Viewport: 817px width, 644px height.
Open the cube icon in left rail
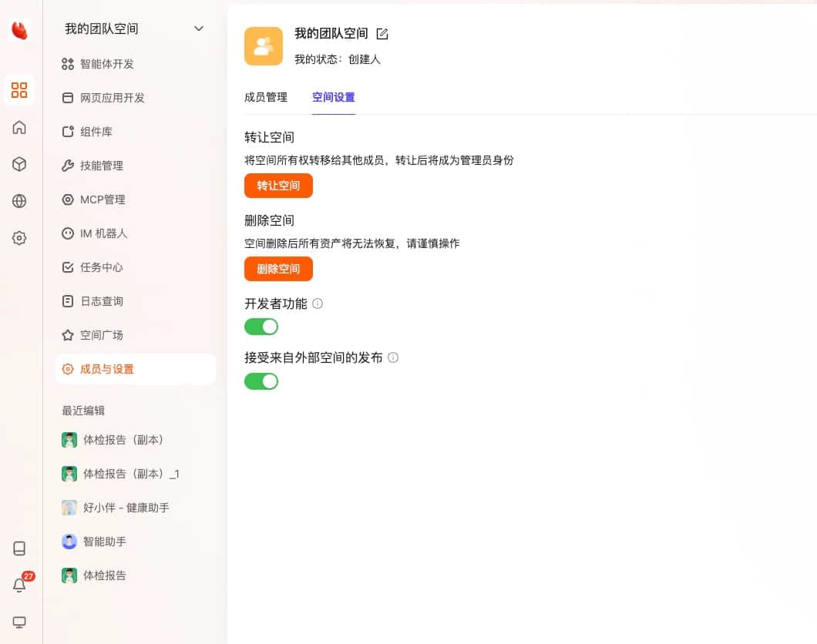[x=19, y=164]
